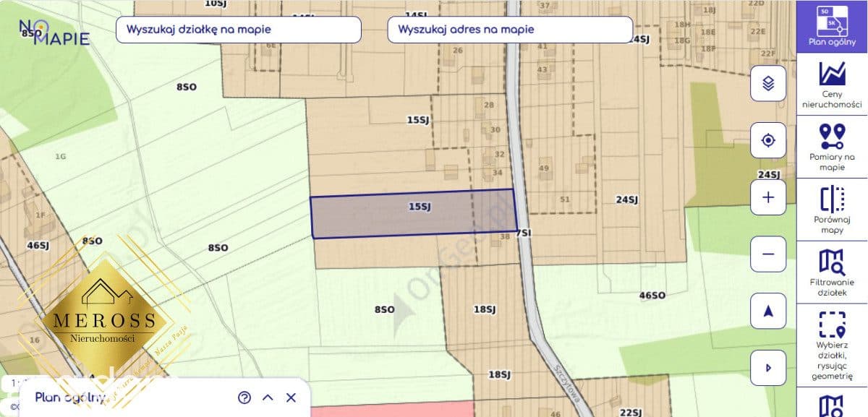Open the map layers button
Image resolution: width=868 pixels, height=417 pixels.
click(768, 84)
